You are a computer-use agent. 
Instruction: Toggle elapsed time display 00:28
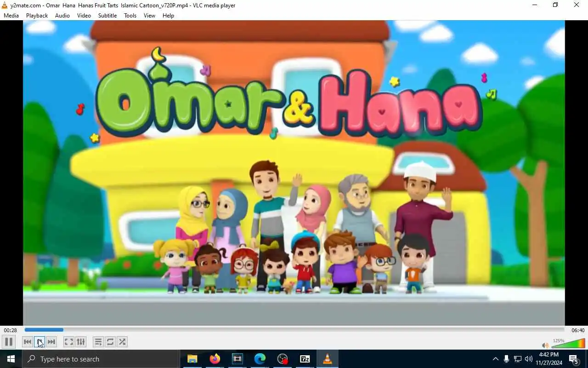pos(10,330)
